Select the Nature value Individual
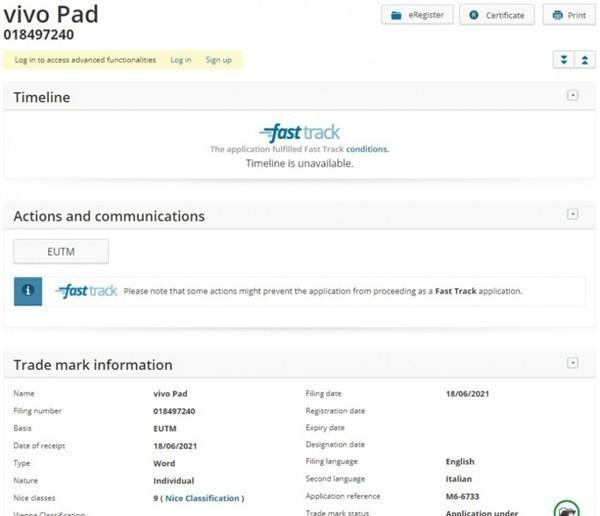This screenshot has height=516, width=600. point(174,481)
